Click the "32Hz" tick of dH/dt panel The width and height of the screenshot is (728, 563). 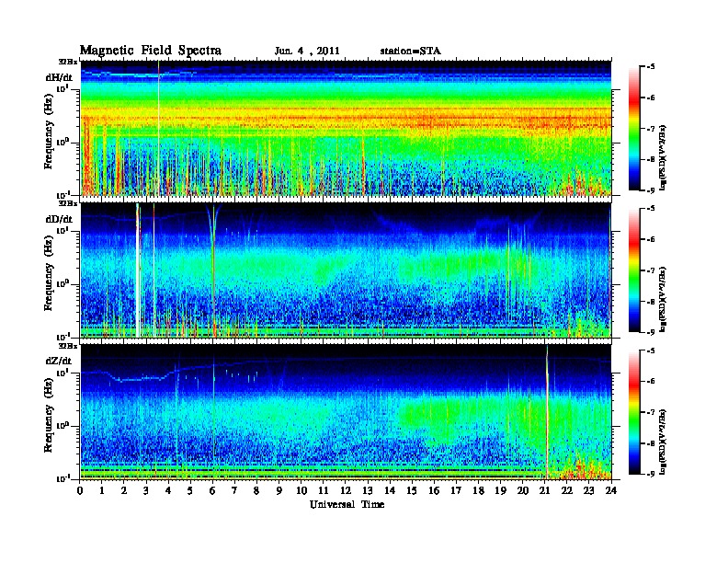coord(67,61)
